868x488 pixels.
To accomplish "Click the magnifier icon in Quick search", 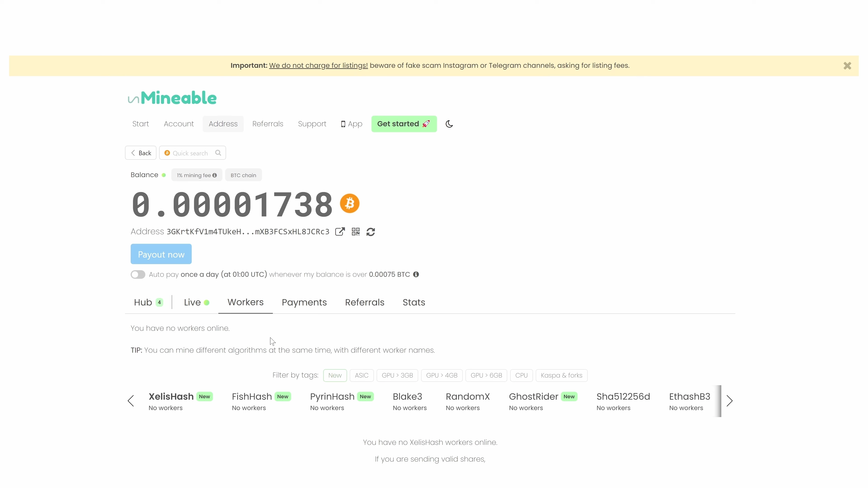I will coord(218,152).
